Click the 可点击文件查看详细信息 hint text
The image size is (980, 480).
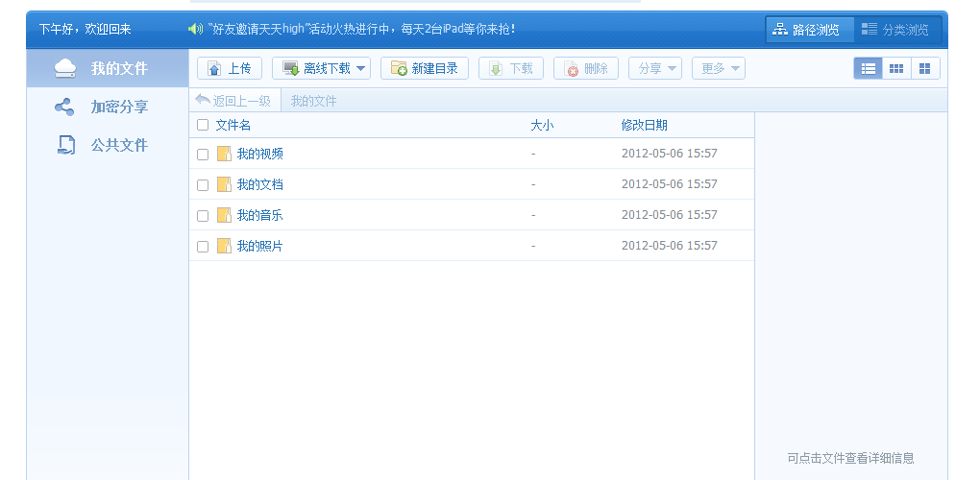[850, 458]
